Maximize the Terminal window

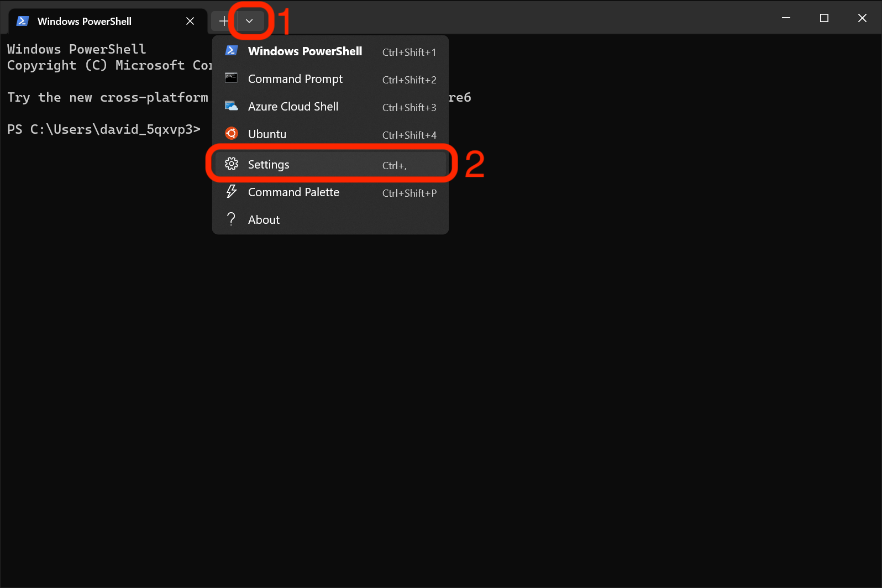824,18
